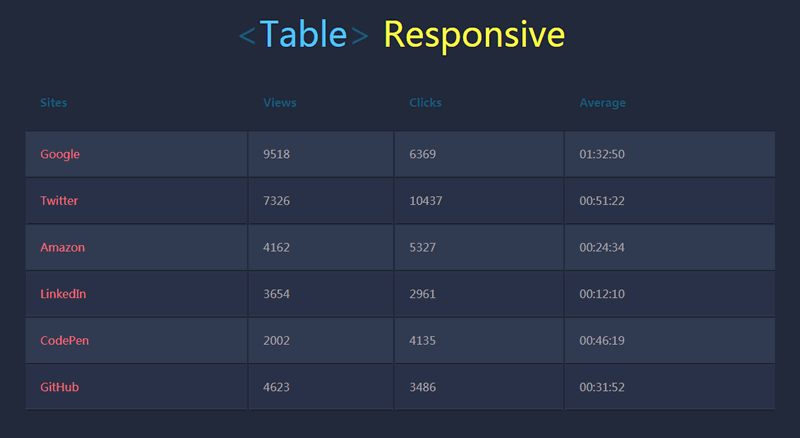
Task: Select the average time 00:51:22
Action: pyautogui.click(x=602, y=201)
